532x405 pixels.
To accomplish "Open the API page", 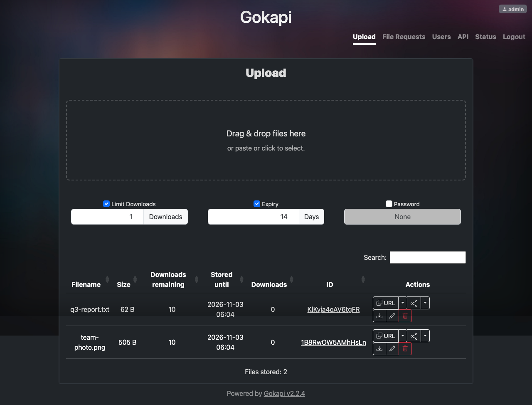I will (x=463, y=37).
